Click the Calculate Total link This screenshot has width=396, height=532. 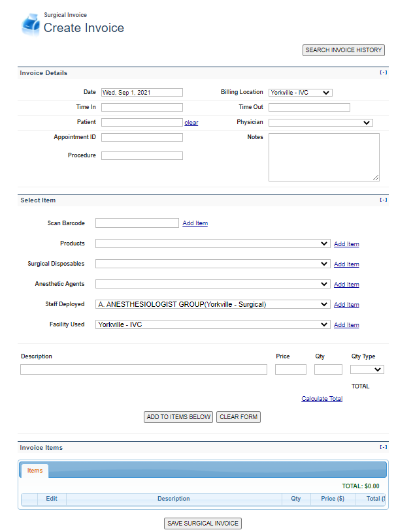(x=322, y=399)
